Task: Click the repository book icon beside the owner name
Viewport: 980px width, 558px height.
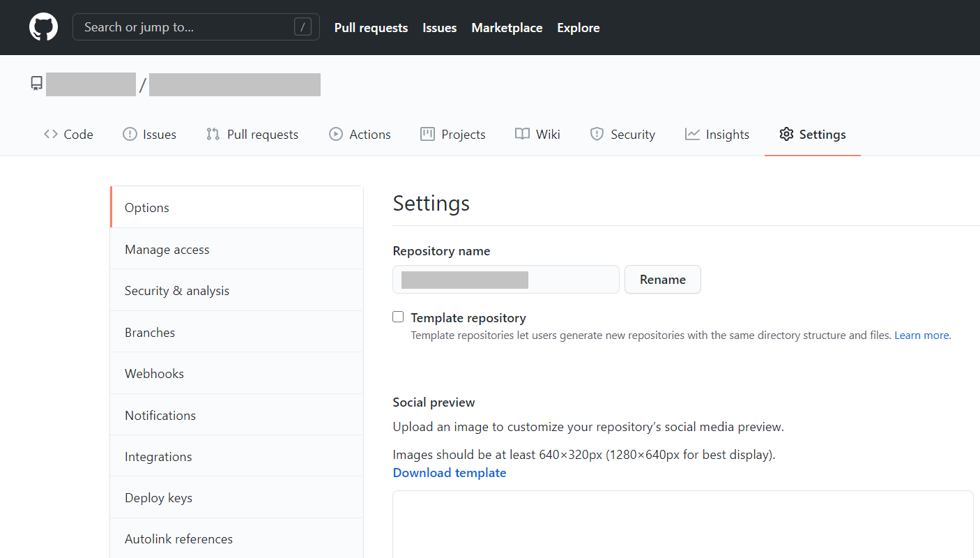Action: click(x=36, y=84)
